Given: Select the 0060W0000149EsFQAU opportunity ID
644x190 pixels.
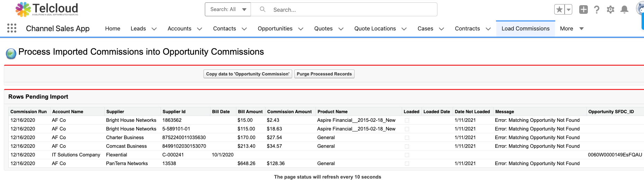Looking at the screenshot, I should (615, 155).
